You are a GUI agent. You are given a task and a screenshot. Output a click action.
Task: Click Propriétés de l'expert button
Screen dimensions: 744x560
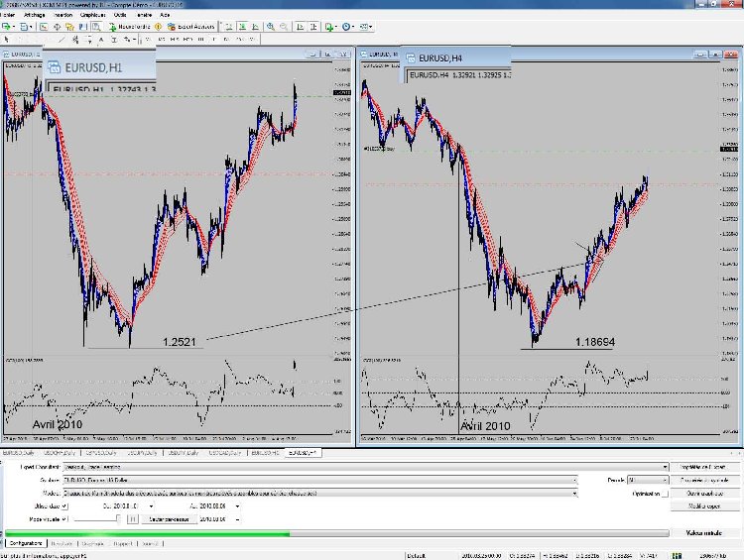[704, 467]
